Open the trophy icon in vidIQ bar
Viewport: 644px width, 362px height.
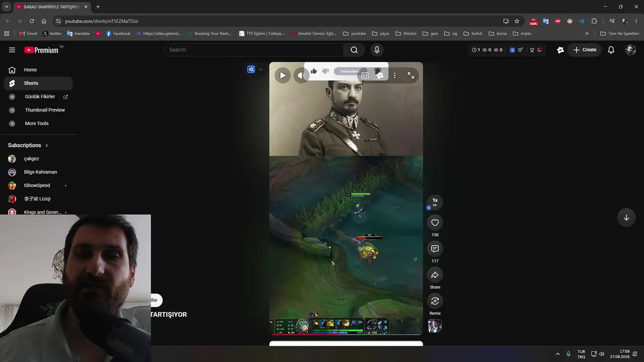pyautogui.click(x=532, y=50)
